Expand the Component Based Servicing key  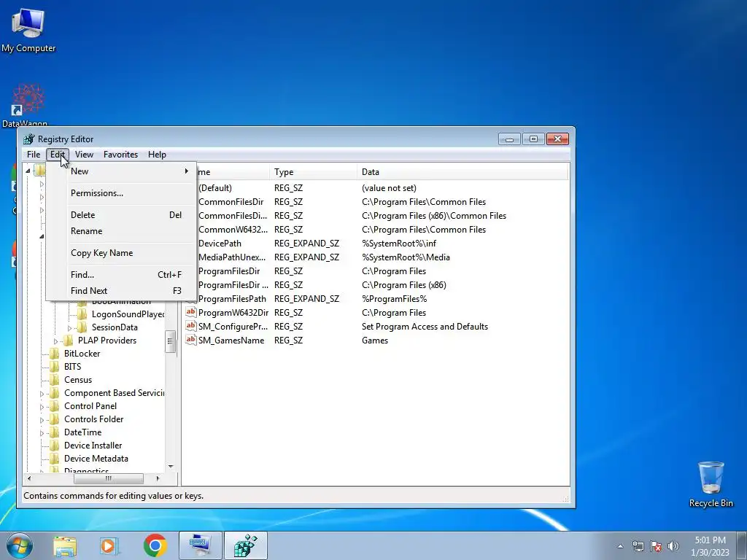click(42, 394)
